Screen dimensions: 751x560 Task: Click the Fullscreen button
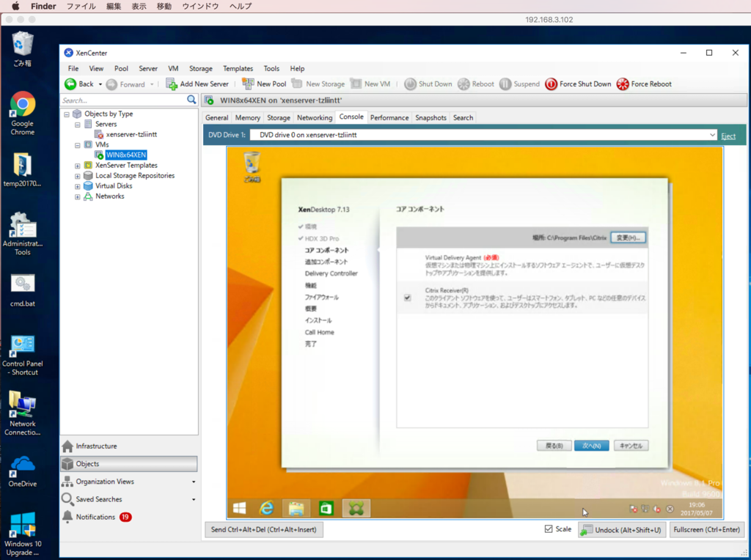(706, 529)
